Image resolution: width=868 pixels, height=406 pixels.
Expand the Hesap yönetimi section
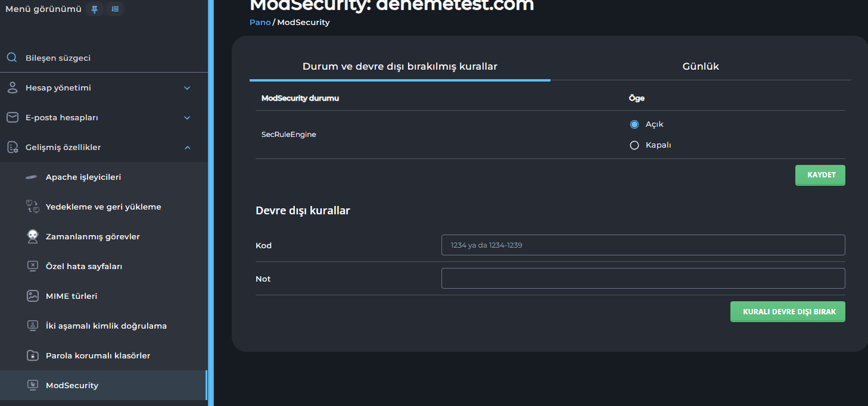[187, 88]
